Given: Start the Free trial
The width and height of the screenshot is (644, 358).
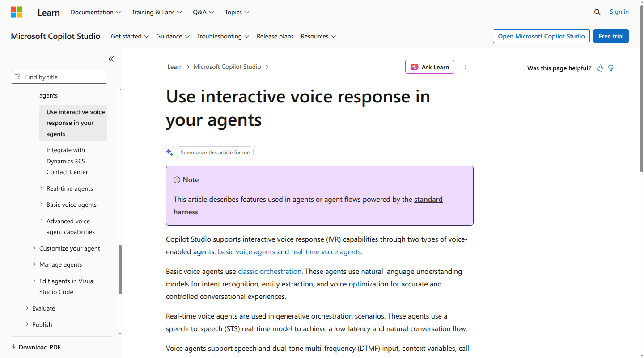Looking at the screenshot, I should pyautogui.click(x=611, y=36).
